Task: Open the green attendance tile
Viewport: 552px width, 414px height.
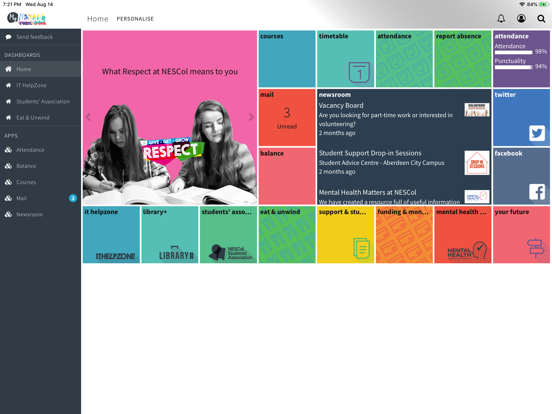Action: [404, 59]
